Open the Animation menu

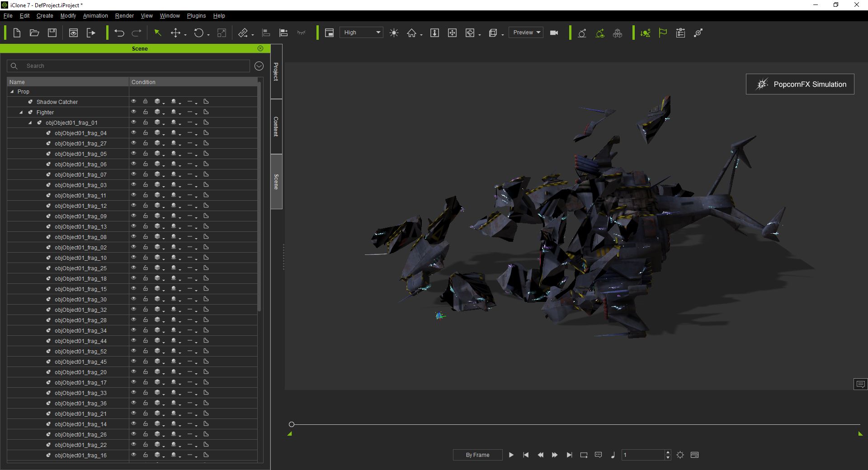pyautogui.click(x=95, y=15)
